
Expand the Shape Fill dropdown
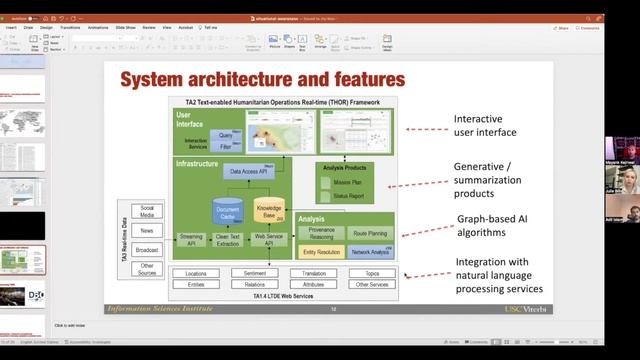(356, 38)
